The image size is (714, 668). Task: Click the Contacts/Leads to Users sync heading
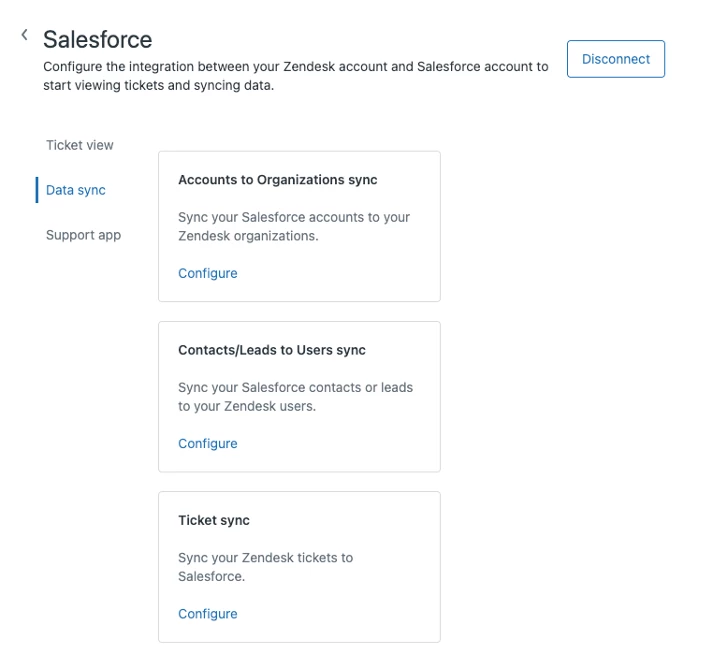coord(272,350)
